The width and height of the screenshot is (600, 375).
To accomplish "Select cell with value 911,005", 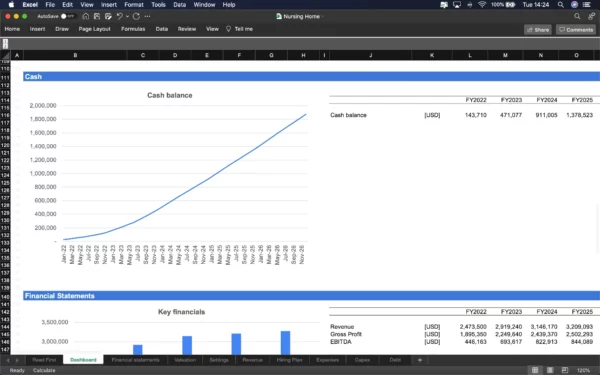I will pyautogui.click(x=546, y=115).
